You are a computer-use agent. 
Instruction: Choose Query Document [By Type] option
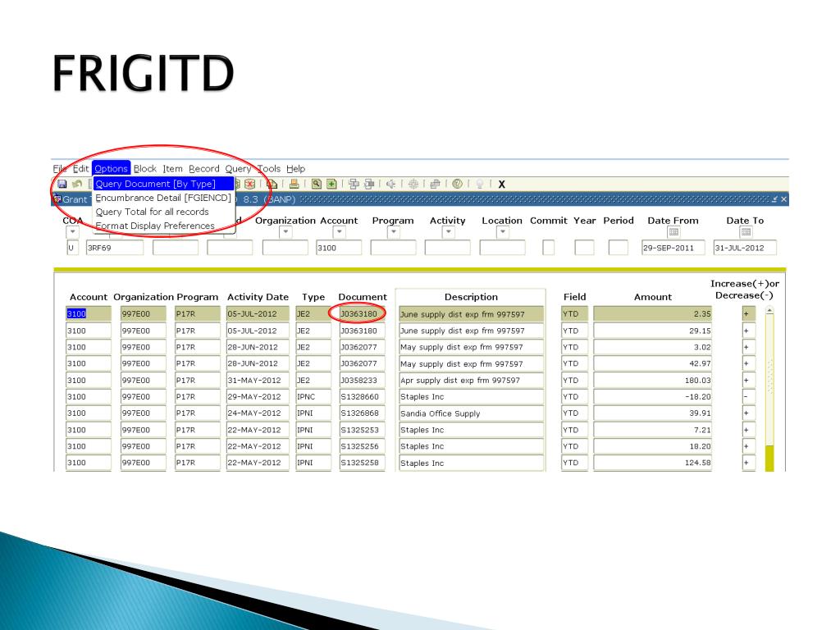click(x=163, y=184)
